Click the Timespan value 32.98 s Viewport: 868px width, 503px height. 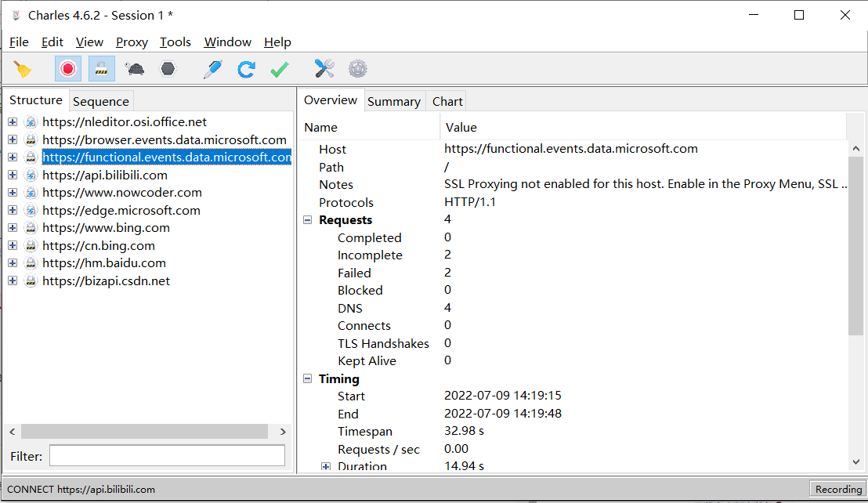click(464, 430)
